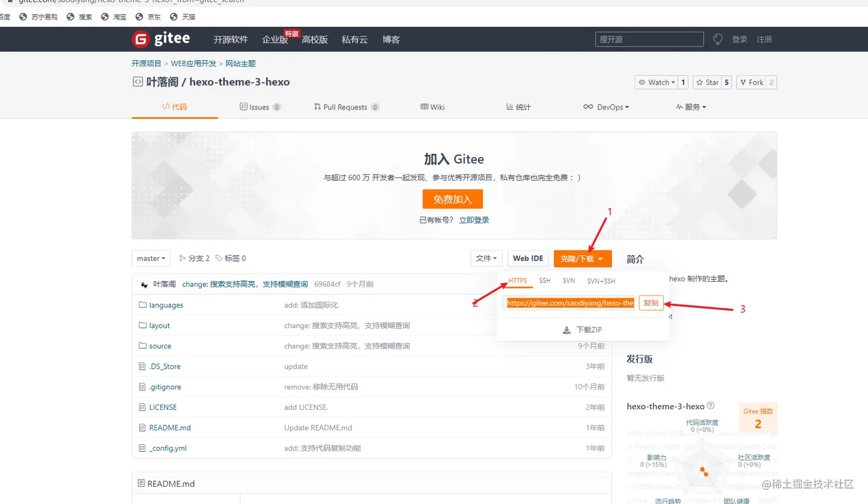
Task: Select the SVN clone tab
Action: (569, 281)
